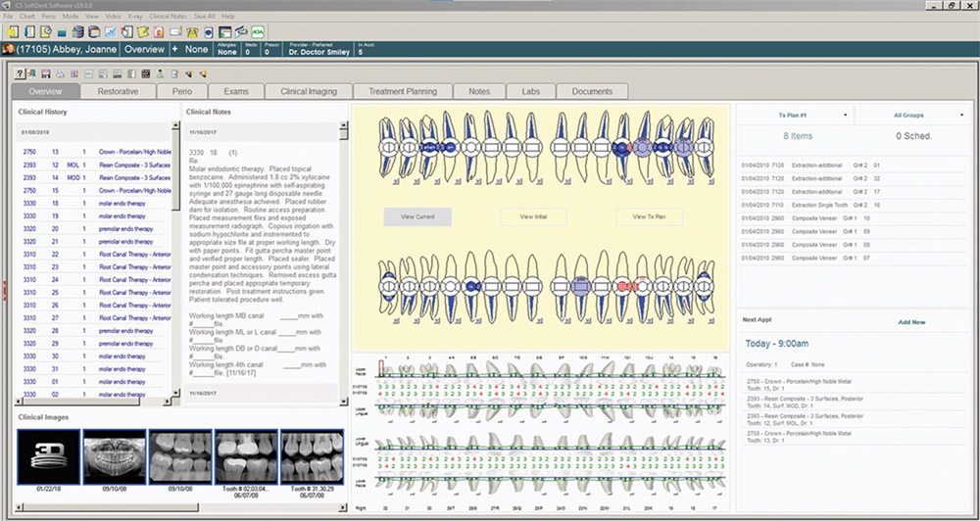Click the View Tx Plan button
Image resolution: width=980 pixels, height=521 pixels.
[649, 216]
